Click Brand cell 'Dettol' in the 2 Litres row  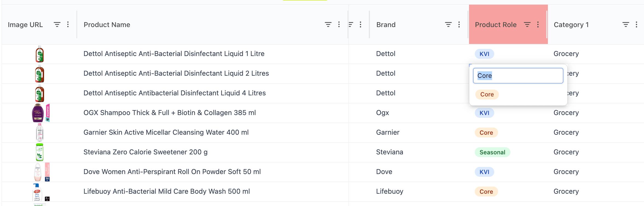pyautogui.click(x=386, y=73)
